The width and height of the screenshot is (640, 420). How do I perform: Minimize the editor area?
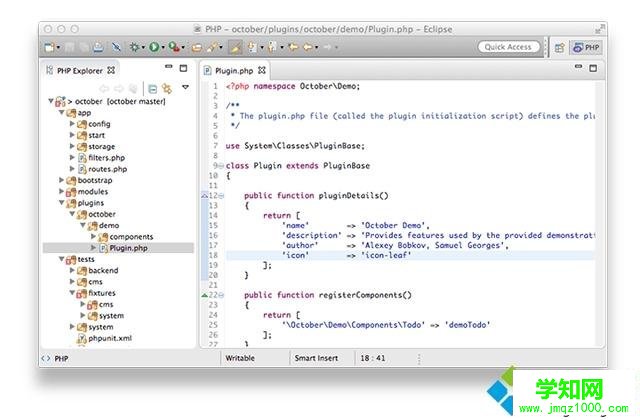point(578,67)
